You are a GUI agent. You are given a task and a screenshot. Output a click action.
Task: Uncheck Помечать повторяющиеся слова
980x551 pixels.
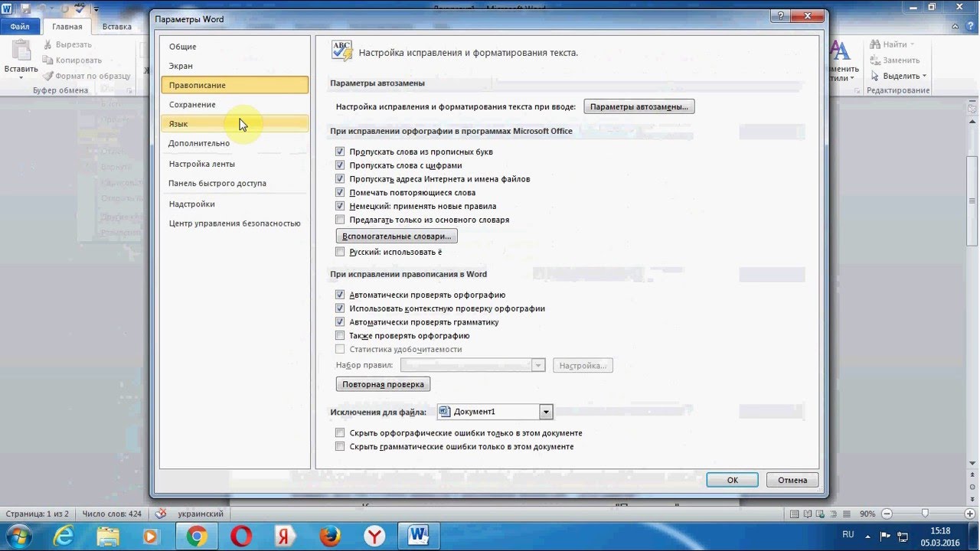340,193
